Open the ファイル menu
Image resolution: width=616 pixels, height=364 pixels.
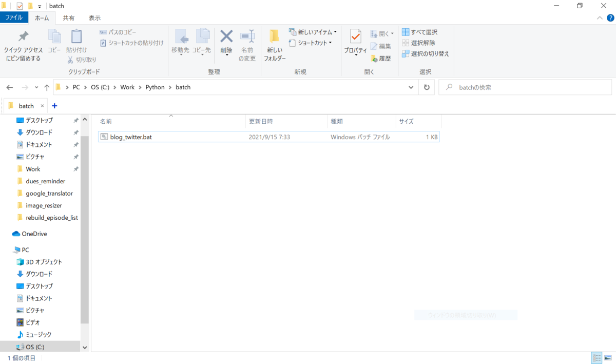point(15,17)
